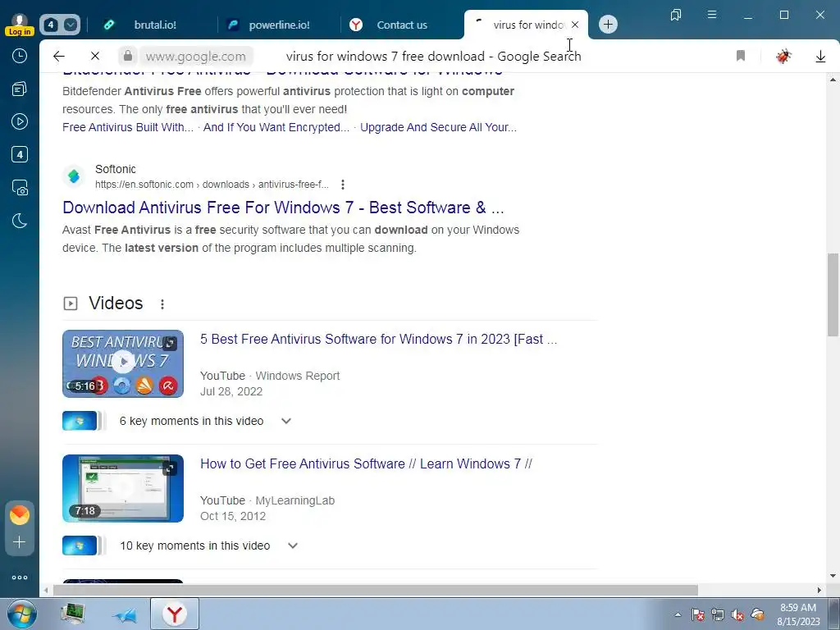Open How to Get Free Antivirus Software link

click(366, 464)
